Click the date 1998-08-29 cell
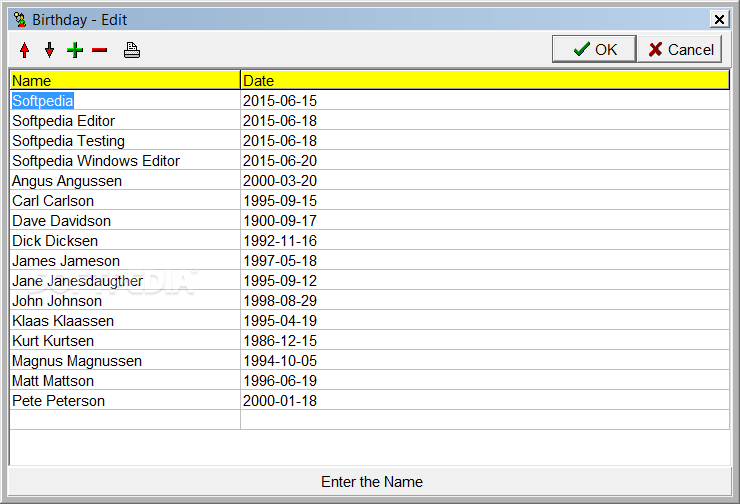This screenshot has width=740, height=504. pos(485,301)
